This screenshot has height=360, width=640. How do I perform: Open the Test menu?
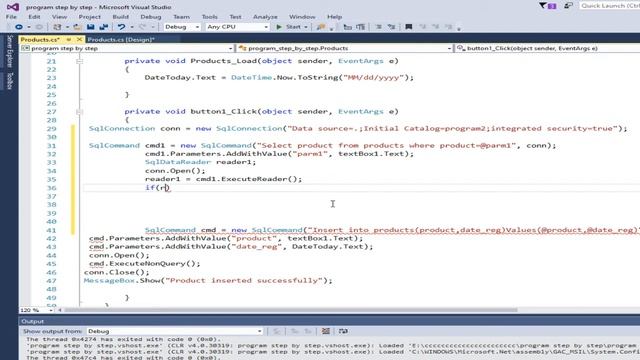click(x=235, y=17)
